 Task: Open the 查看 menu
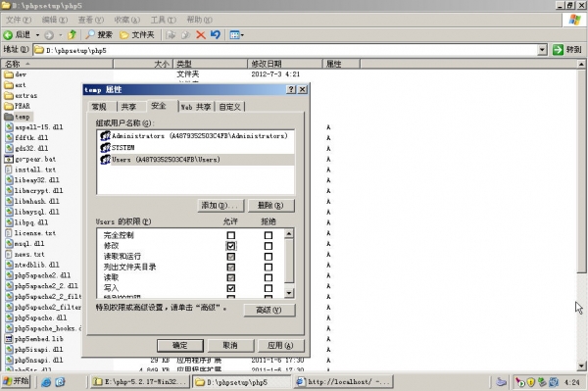click(x=91, y=20)
